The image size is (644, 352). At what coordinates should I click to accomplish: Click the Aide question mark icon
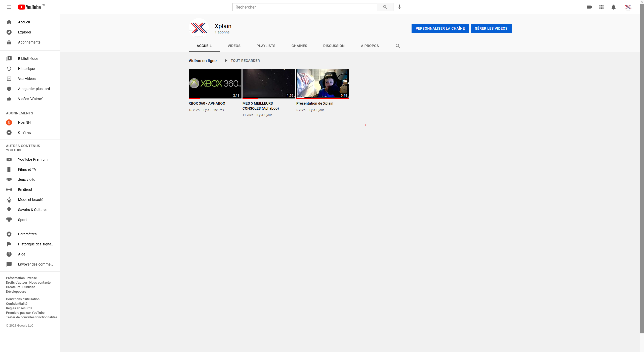[9, 254]
